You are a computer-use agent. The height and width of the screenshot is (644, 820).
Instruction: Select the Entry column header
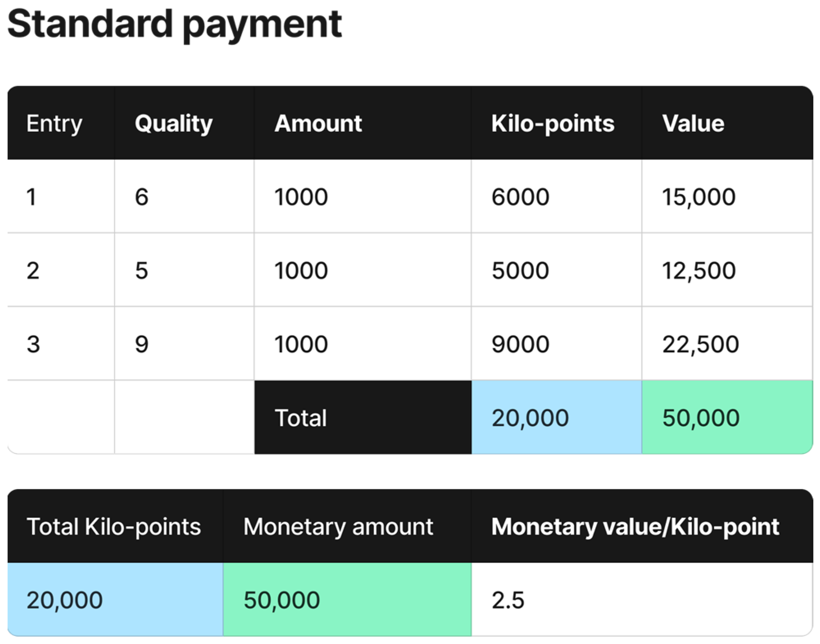pyautogui.click(x=55, y=123)
